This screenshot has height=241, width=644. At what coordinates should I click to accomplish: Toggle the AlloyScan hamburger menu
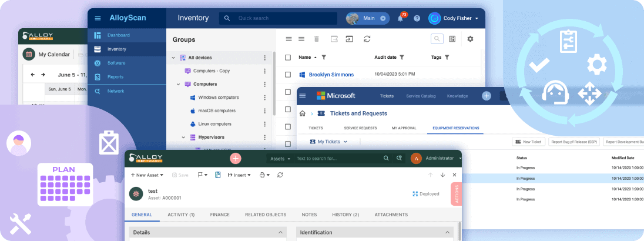[x=98, y=18]
